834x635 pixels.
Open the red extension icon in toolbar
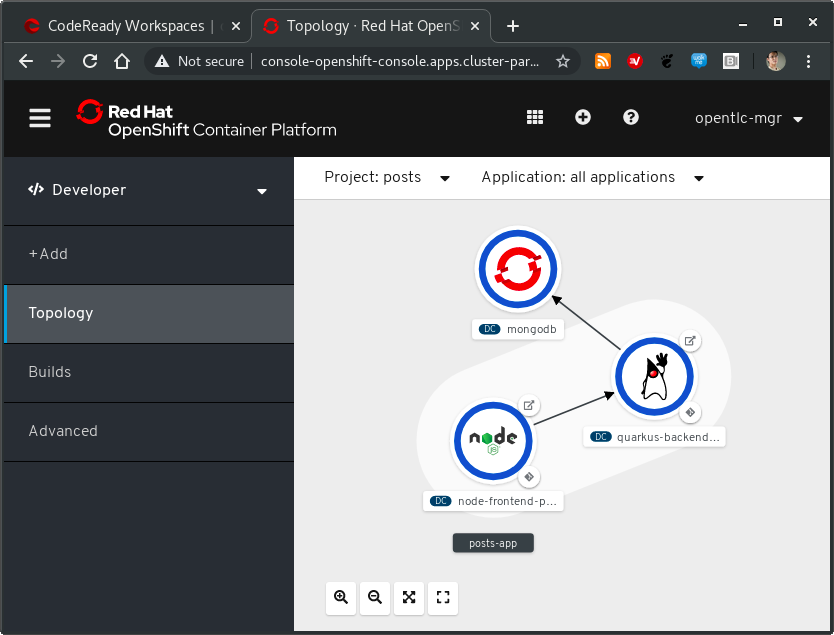pyautogui.click(x=635, y=62)
